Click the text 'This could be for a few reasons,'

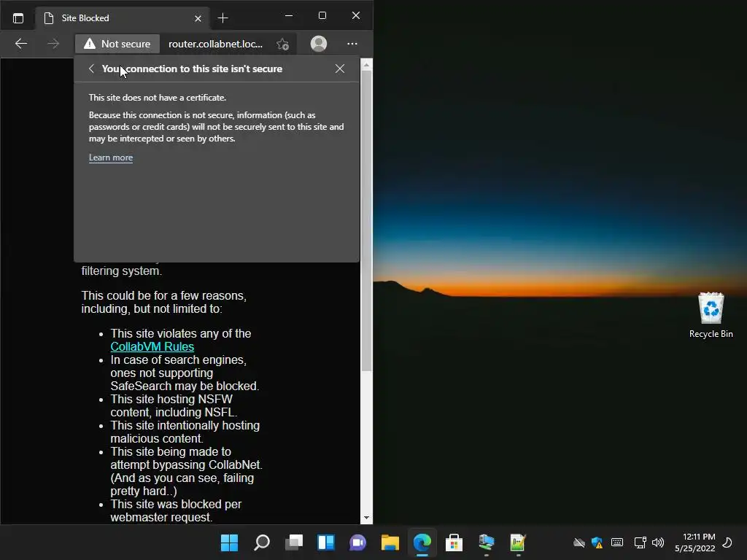(164, 296)
